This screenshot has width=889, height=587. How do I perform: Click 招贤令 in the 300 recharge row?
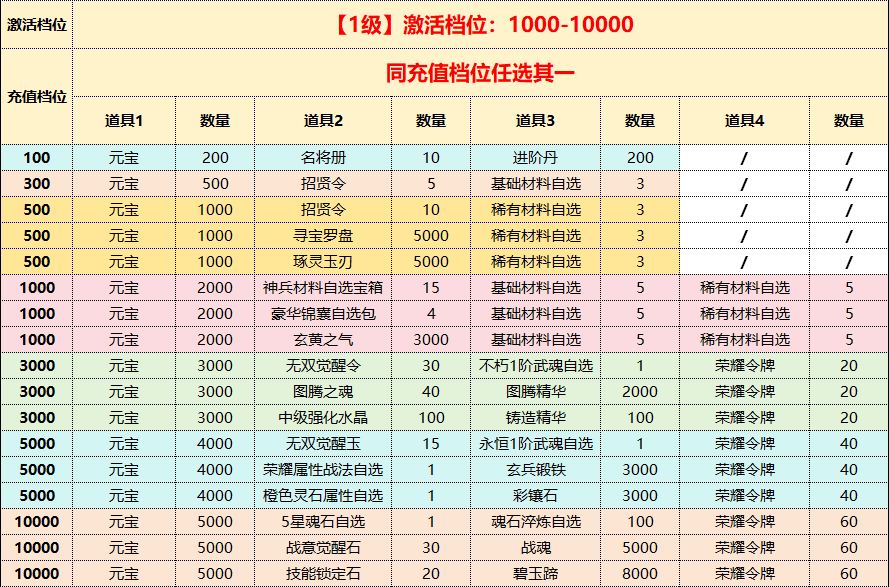(323, 184)
